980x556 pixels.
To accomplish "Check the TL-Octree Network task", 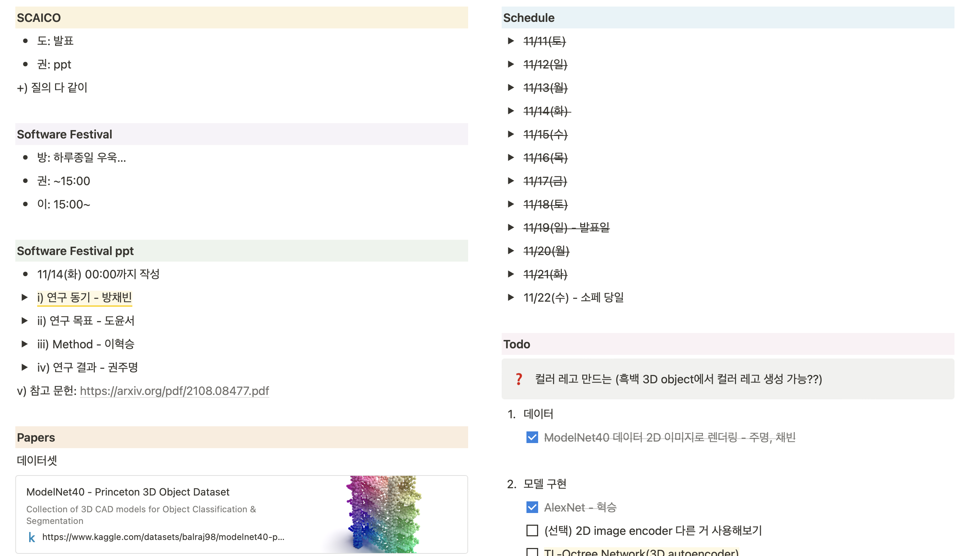I will coord(532,552).
